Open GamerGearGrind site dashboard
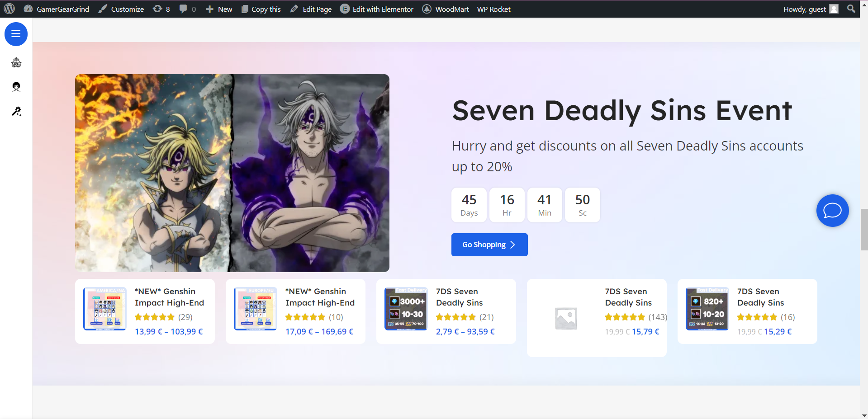This screenshot has width=868, height=419. 57,9
